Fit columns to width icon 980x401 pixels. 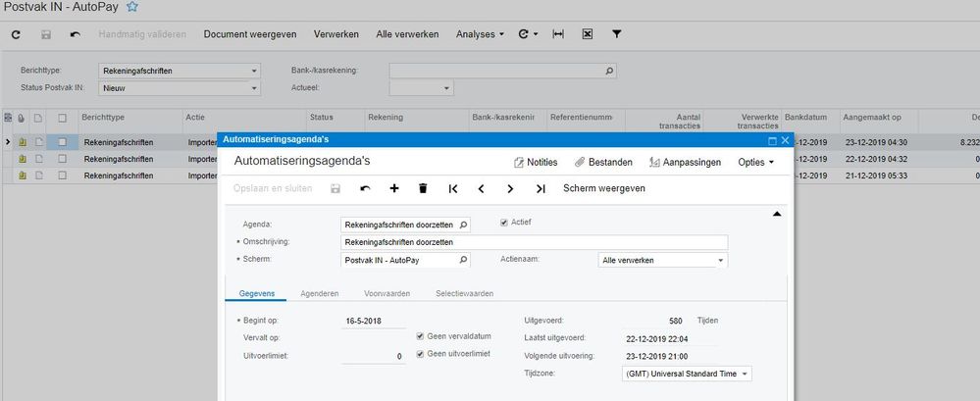coord(558,34)
